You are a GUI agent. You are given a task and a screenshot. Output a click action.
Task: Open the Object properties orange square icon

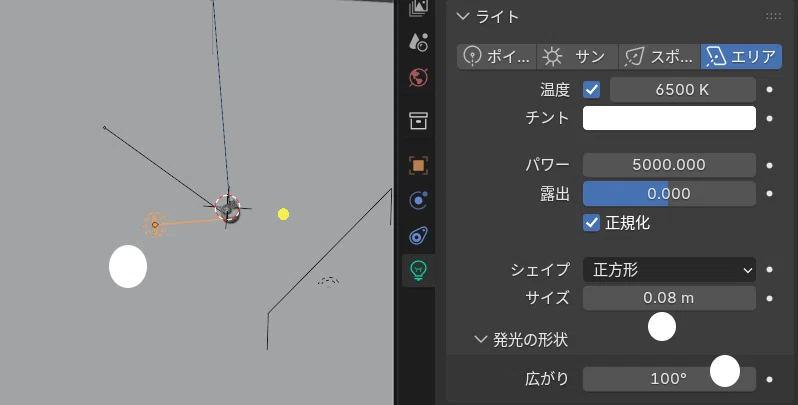418,165
